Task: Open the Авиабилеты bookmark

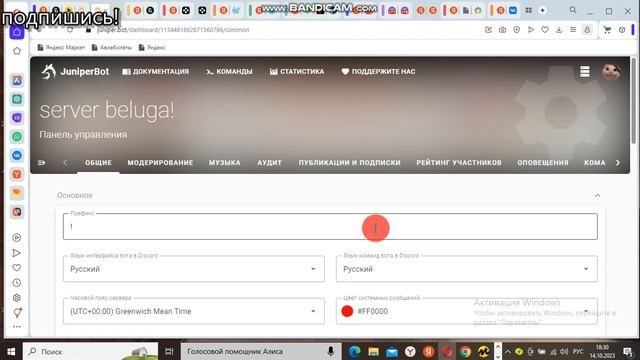Action: [112, 47]
